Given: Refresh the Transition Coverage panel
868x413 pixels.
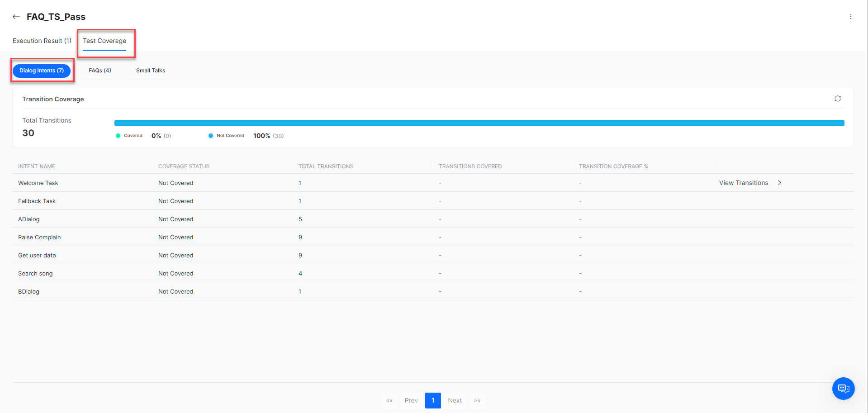Looking at the screenshot, I should [x=837, y=99].
